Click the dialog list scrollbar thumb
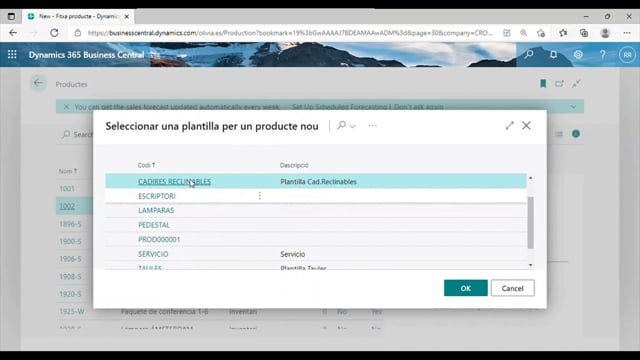 click(x=530, y=222)
